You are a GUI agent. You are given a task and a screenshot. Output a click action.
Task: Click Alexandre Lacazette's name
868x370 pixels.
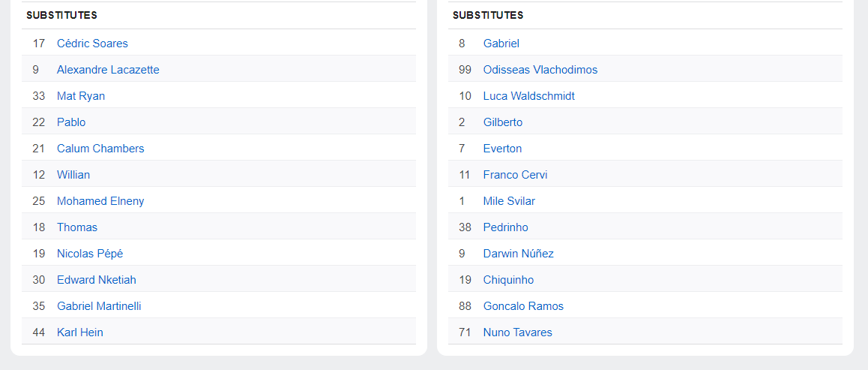pos(108,70)
